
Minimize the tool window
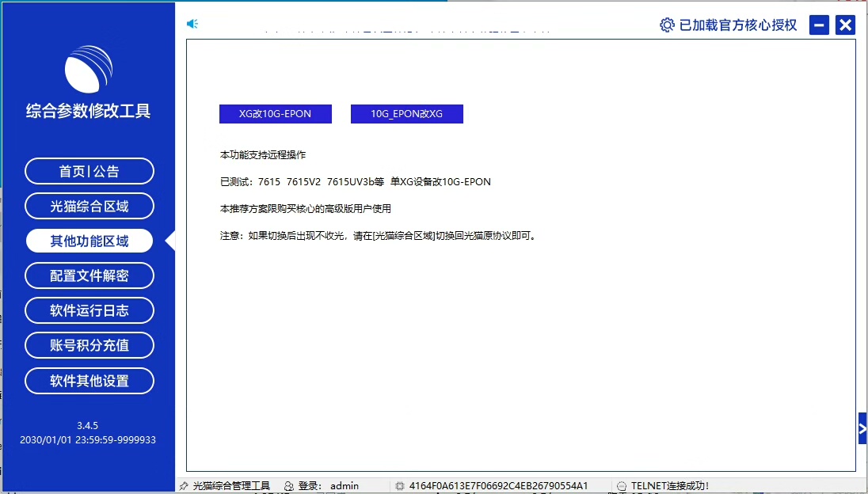click(x=819, y=25)
